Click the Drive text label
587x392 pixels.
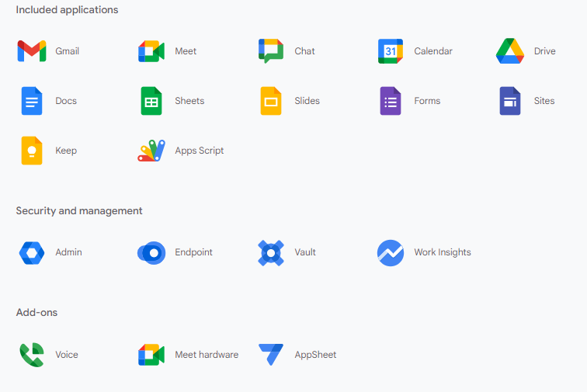pos(545,51)
